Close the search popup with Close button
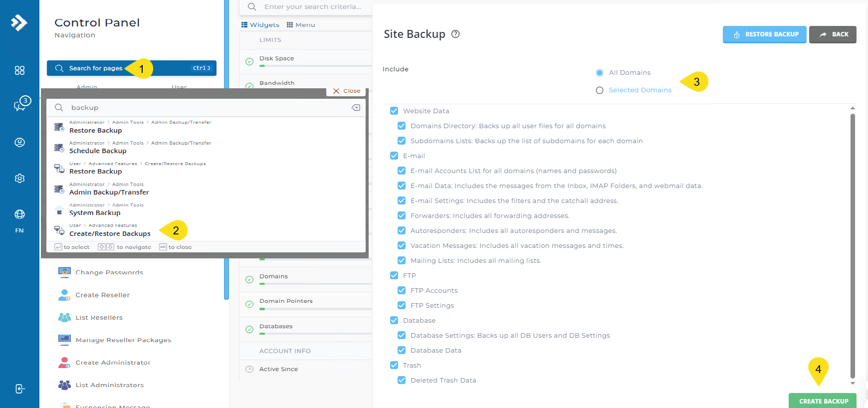This screenshot has height=408, width=868. tap(347, 91)
